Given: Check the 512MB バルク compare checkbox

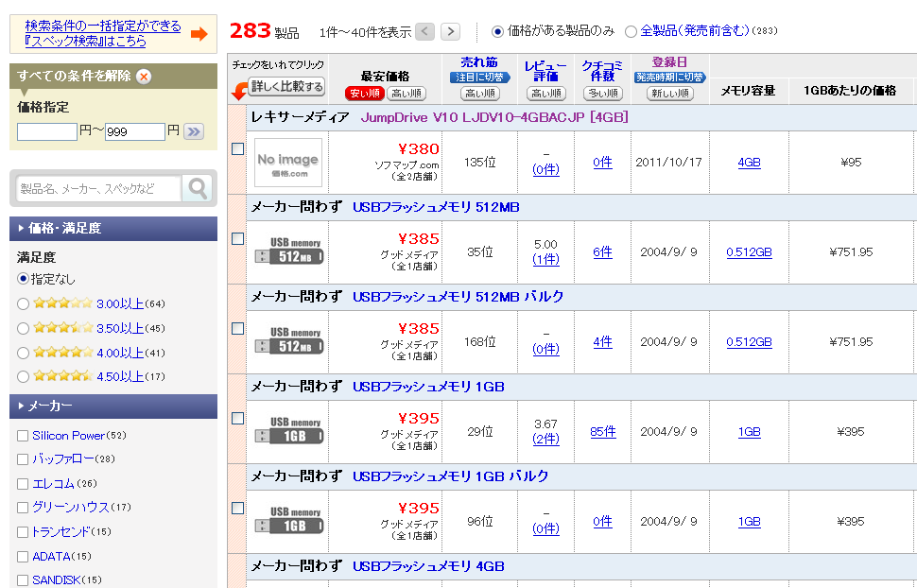Looking at the screenshot, I should coord(238,329).
